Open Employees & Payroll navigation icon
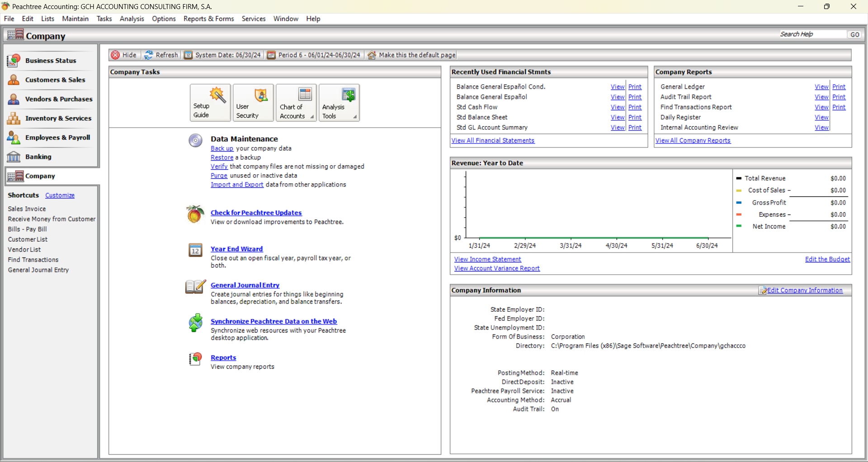The image size is (868, 462). [x=14, y=138]
